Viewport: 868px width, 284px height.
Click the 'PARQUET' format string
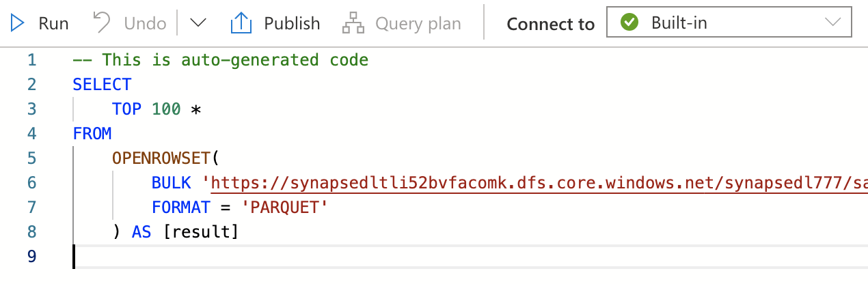click(x=289, y=208)
